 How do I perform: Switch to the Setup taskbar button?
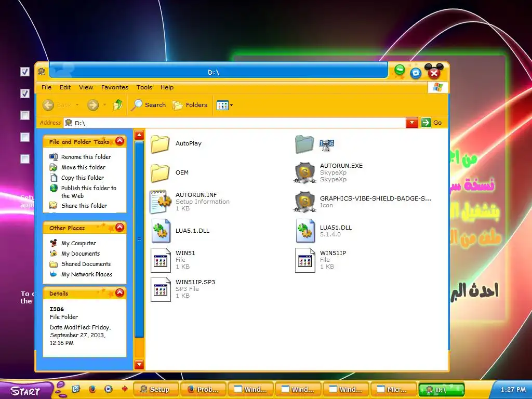click(x=155, y=389)
